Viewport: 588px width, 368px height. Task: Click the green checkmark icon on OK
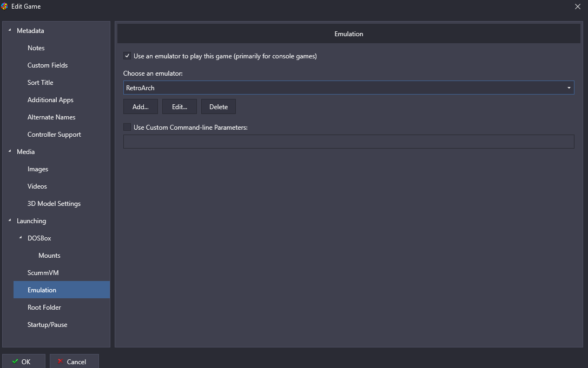point(15,362)
